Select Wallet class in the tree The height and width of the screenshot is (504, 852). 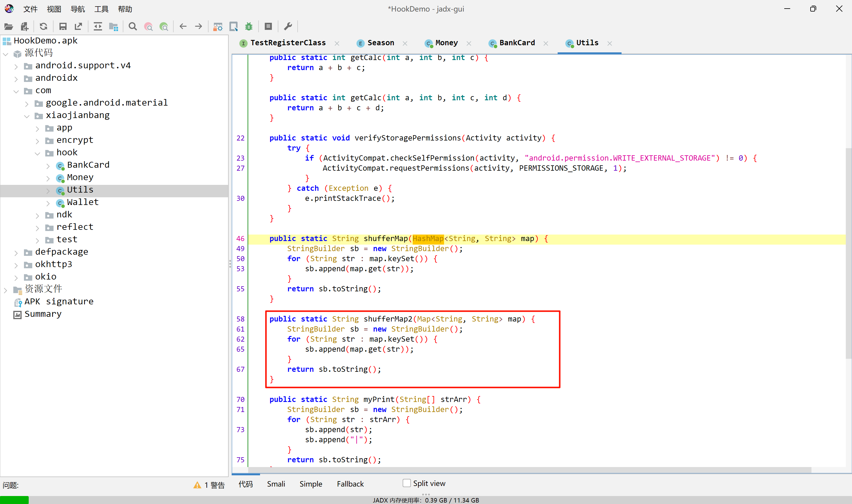coord(83,202)
